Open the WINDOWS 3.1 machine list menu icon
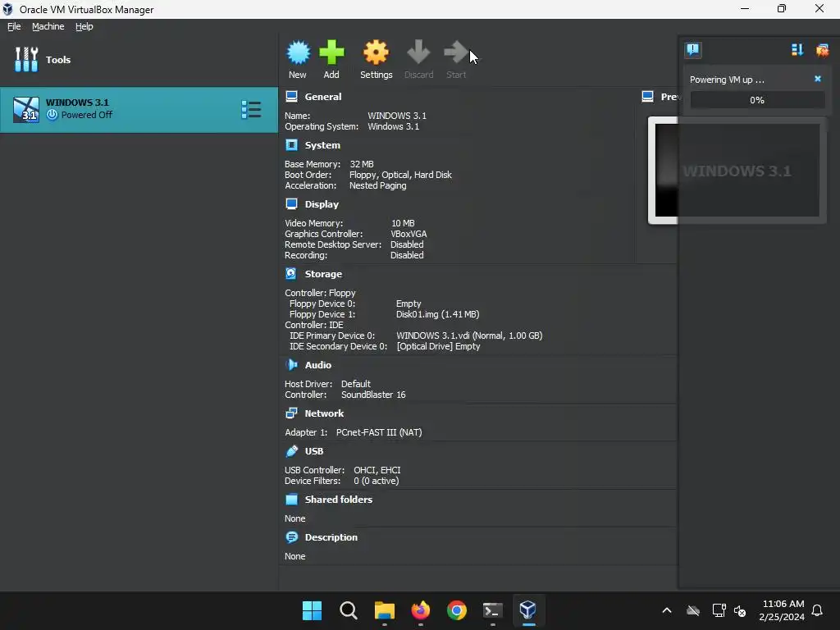The image size is (840, 630). click(x=251, y=110)
